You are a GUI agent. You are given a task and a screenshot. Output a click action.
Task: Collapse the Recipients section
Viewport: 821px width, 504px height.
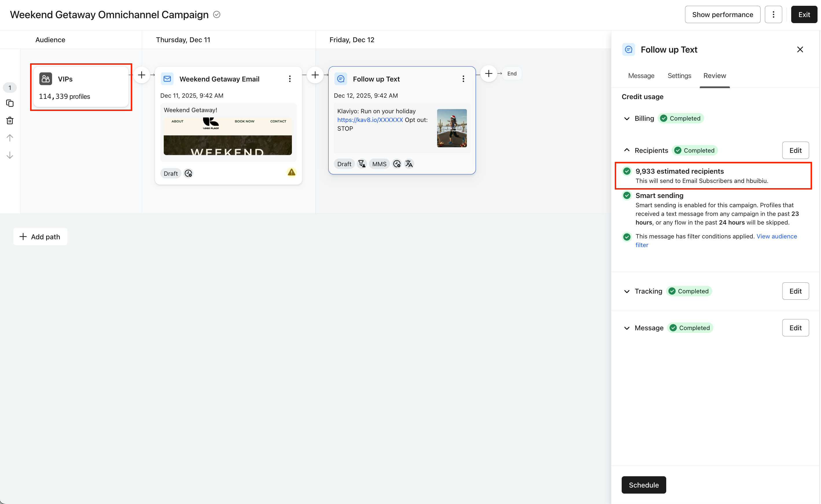click(x=627, y=150)
